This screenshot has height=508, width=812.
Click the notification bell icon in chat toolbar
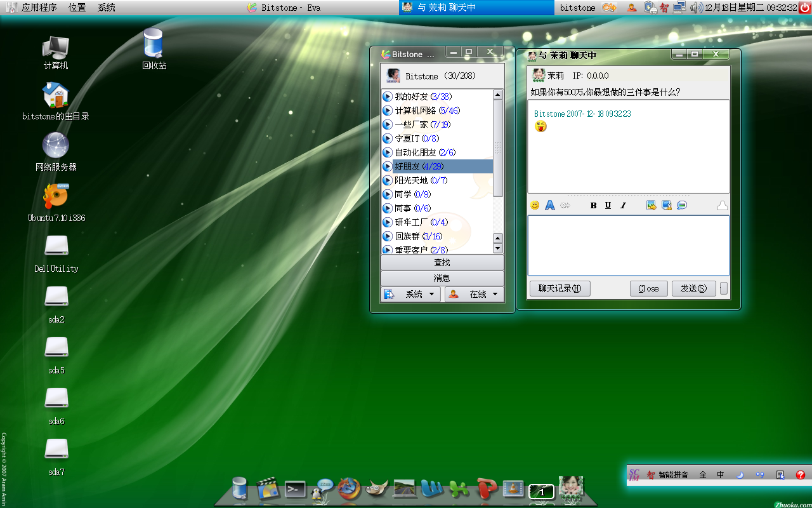[x=722, y=205]
